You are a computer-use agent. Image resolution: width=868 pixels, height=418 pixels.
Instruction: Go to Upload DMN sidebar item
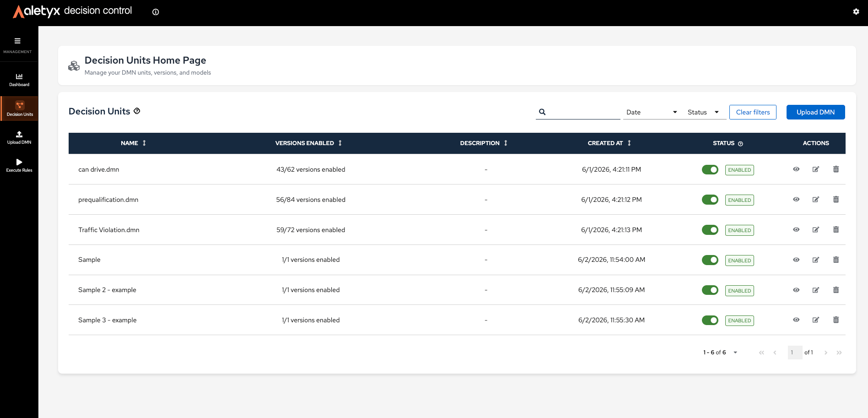pos(19,137)
